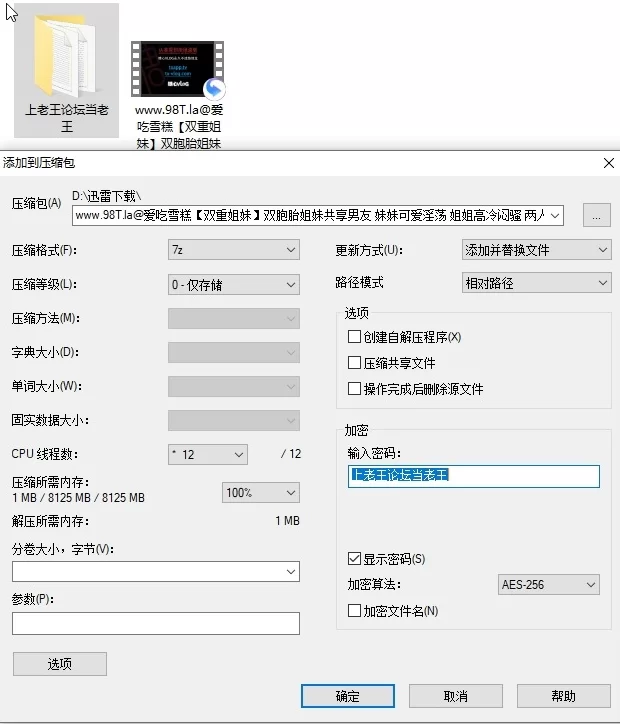The image size is (620, 724).
Task: Expand the CPU 线程数 dropdown
Action: pos(208,454)
